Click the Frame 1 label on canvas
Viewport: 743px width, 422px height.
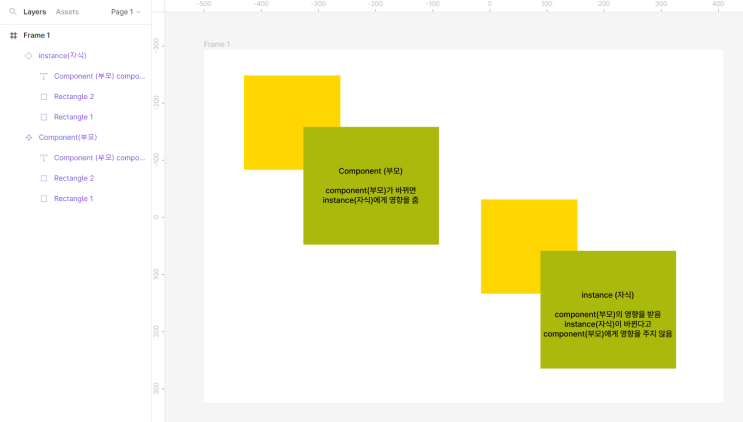[x=217, y=44]
